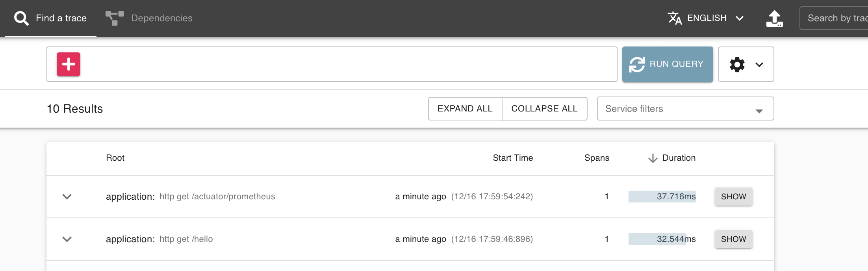Click the upload trace icon
The width and height of the screenshot is (868, 271).
774,18
